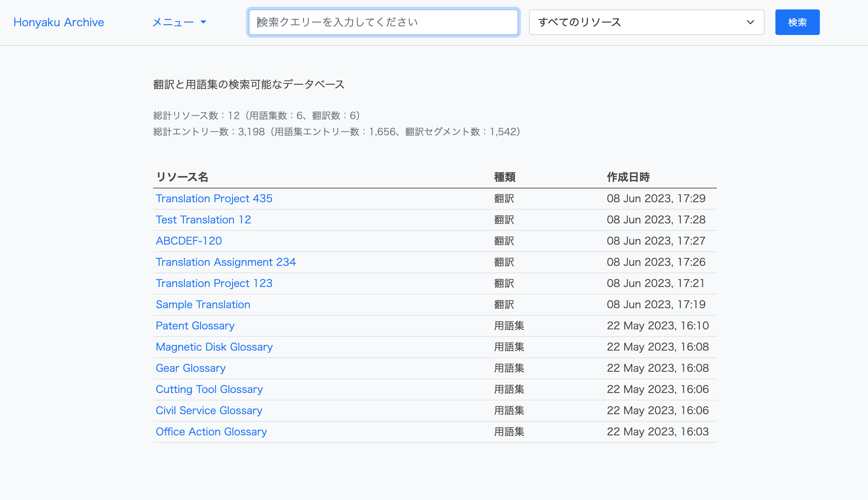Open the Patent Glossary
This screenshot has width=868, height=500.
(x=195, y=326)
